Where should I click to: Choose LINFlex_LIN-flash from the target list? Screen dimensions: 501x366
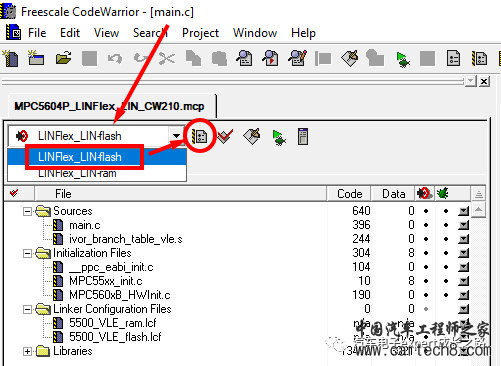97,157
